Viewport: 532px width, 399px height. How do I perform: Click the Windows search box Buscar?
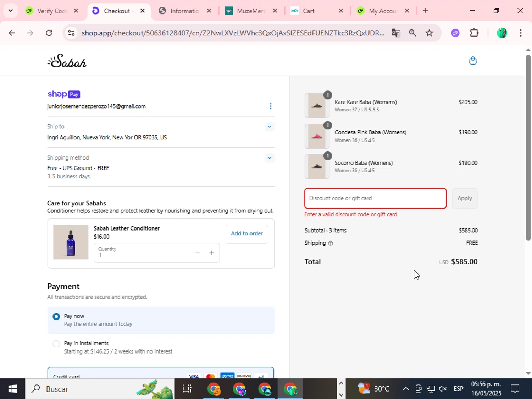click(100, 389)
